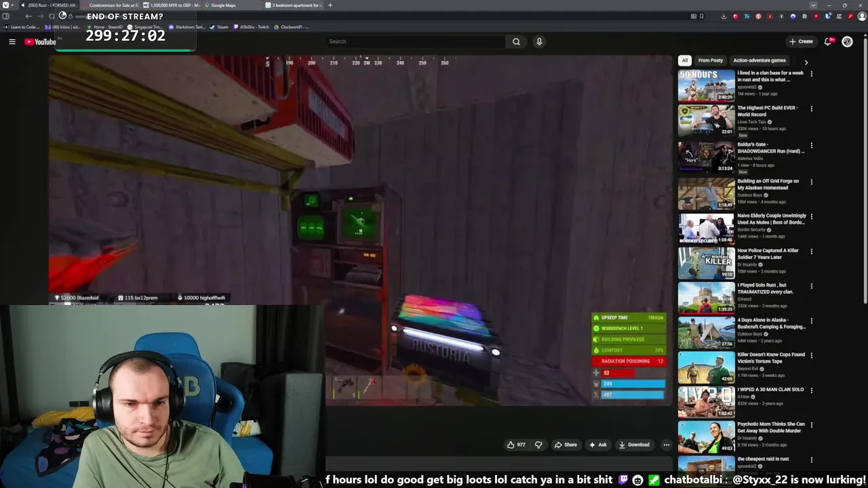
Task: Open options for 'I WIPED A 30 MAN CLAN SOLO'
Action: tap(811, 390)
